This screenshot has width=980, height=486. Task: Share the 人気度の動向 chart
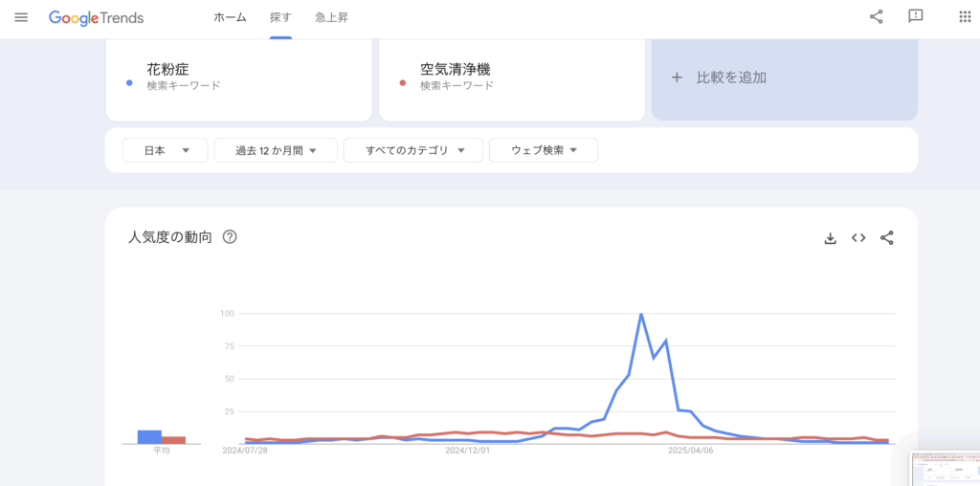tap(887, 238)
